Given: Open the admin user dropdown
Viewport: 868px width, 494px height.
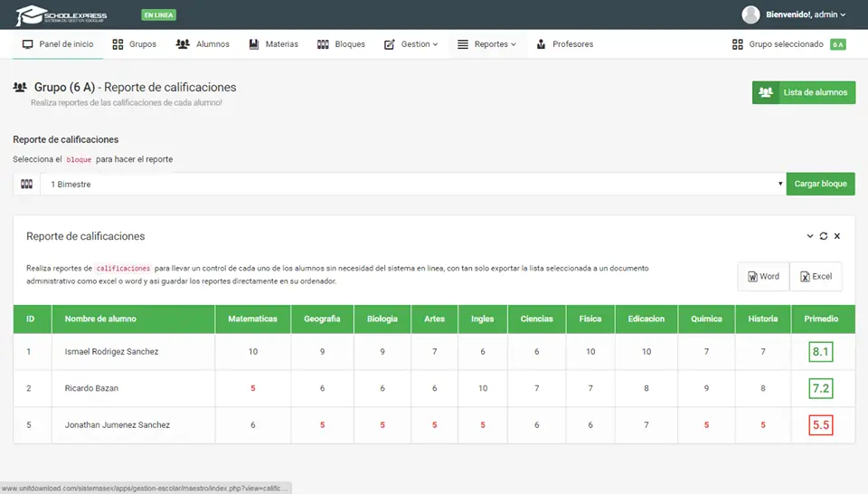Looking at the screenshot, I should tap(806, 14).
